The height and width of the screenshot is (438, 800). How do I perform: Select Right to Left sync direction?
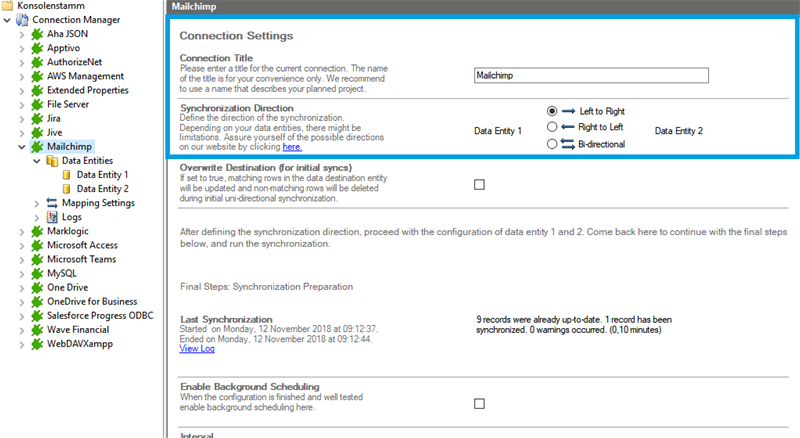click(552, 127)
